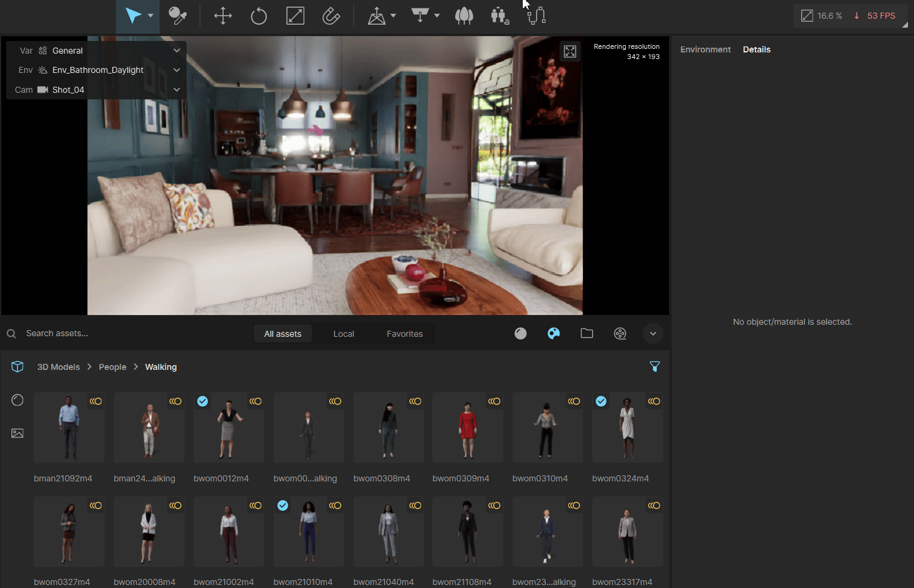The height and width of the screenshot is (588, 914).
Task: Open the materials category sidebar icon
Action: coord(17,400)
